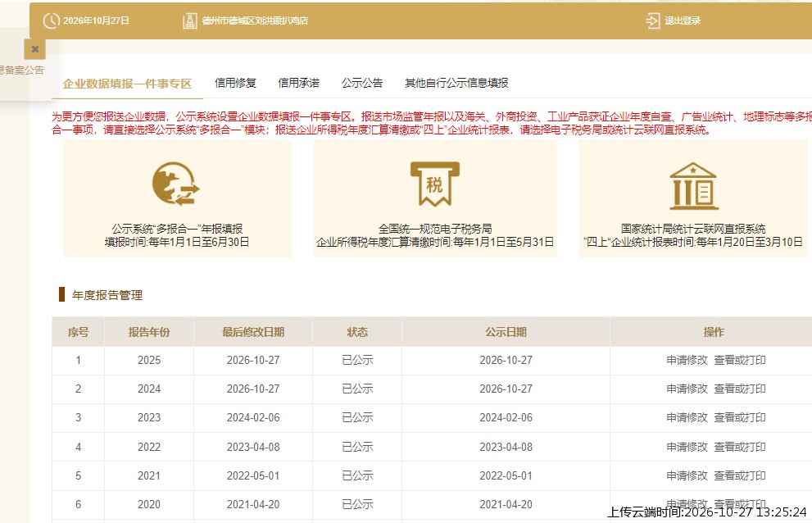This screenshot has height=523, width=812.
Task: Click 申请修改 for the 2021 report
Action: pyautogui.click(x=687, y=475)
